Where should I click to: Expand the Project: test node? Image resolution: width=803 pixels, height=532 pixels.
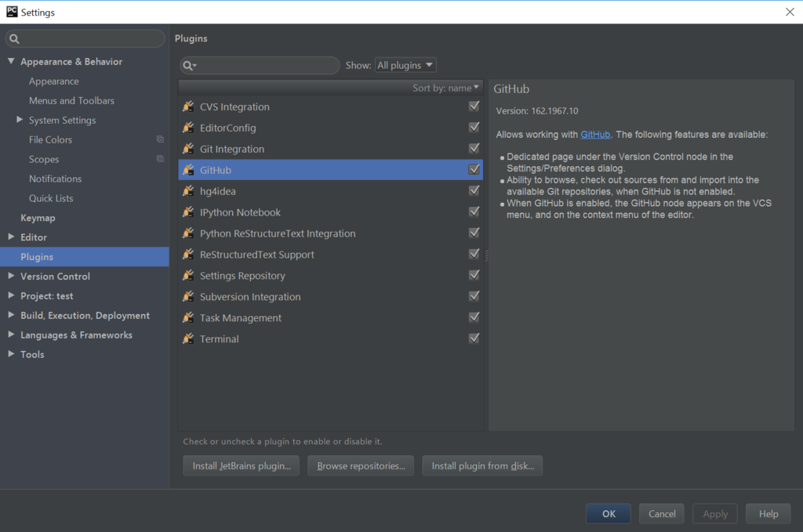(11, 295)
